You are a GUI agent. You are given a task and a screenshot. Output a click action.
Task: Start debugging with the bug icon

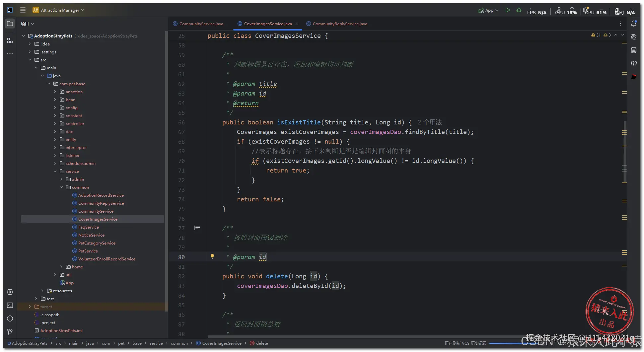coord(519,10)
